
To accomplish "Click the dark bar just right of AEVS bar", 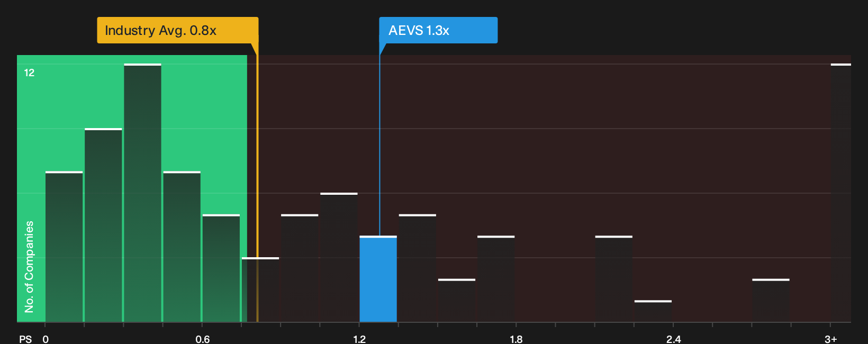I will coord(418,268).
